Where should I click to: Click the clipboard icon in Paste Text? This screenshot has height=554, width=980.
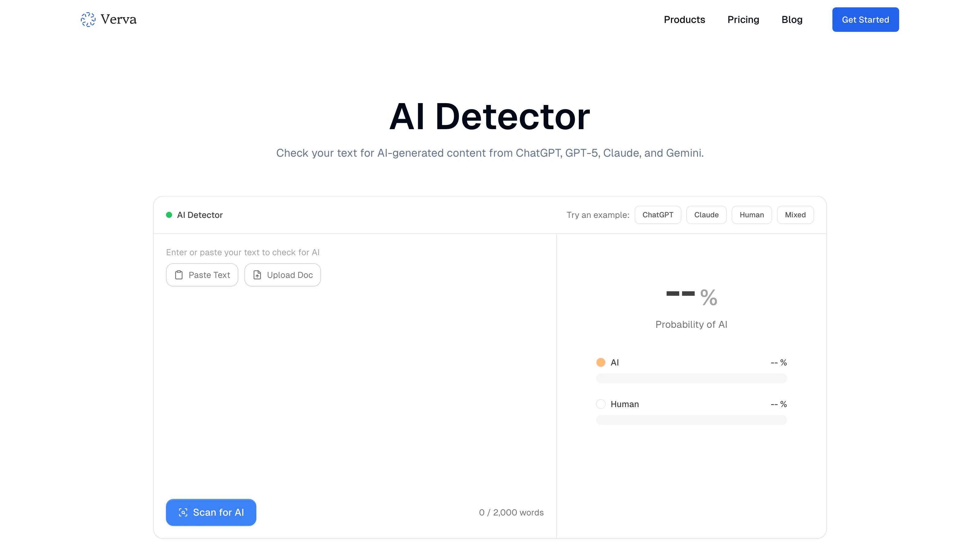[179, 275]
